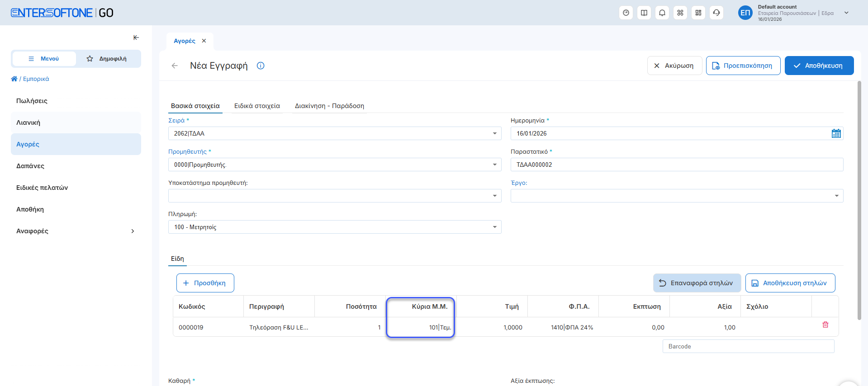868x386 pixels.
Task: Open the user guide book icon
Action: (x=644, y=13)
